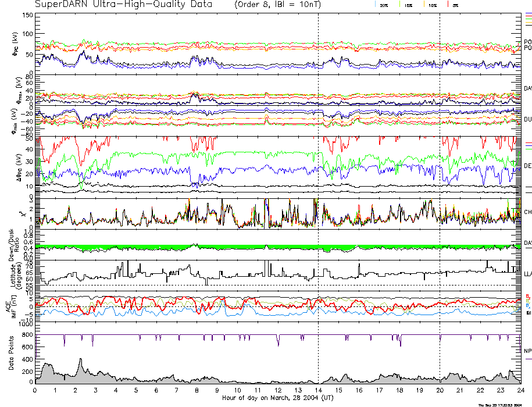This screenshot has height=407, width=532.
Task: Click the CH label beside the χ² panel
Action: 527,212
